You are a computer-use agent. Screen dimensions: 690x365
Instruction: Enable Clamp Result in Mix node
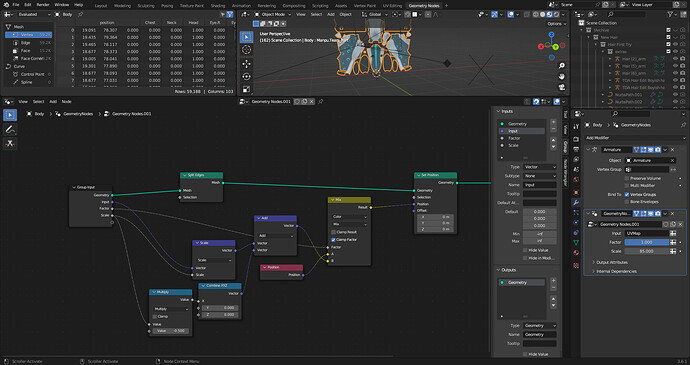[x=334, y=232]
